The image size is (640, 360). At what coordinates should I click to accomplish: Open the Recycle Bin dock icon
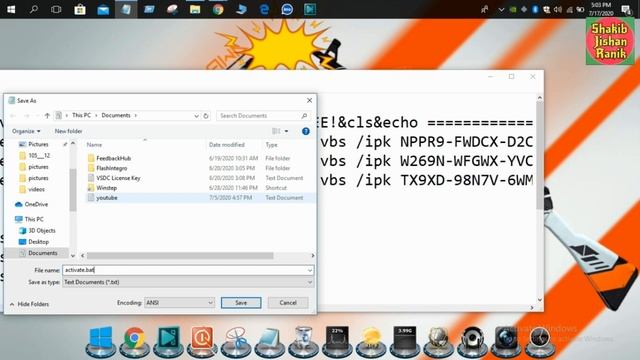point(303,341)
